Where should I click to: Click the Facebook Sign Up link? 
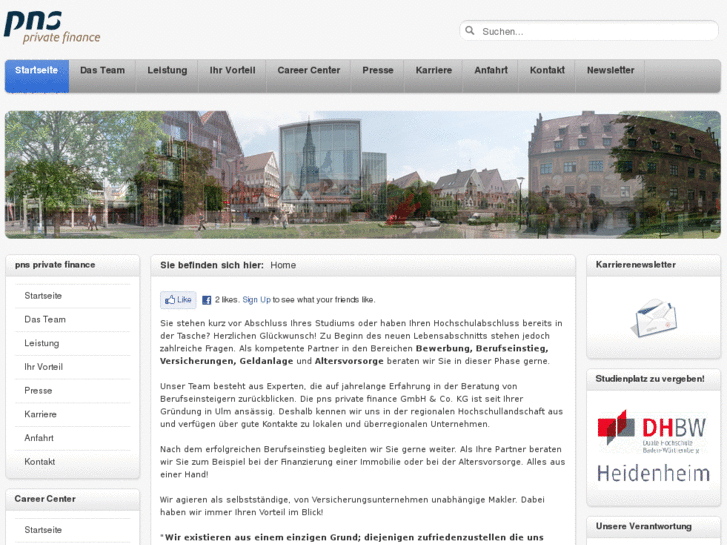[256, 300]
